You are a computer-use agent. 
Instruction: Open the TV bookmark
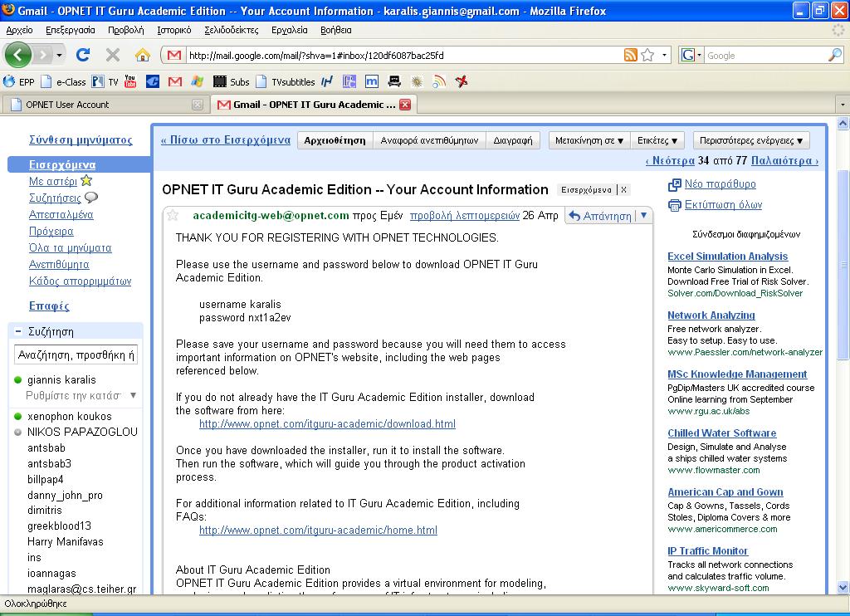click(x=105, y=82)
